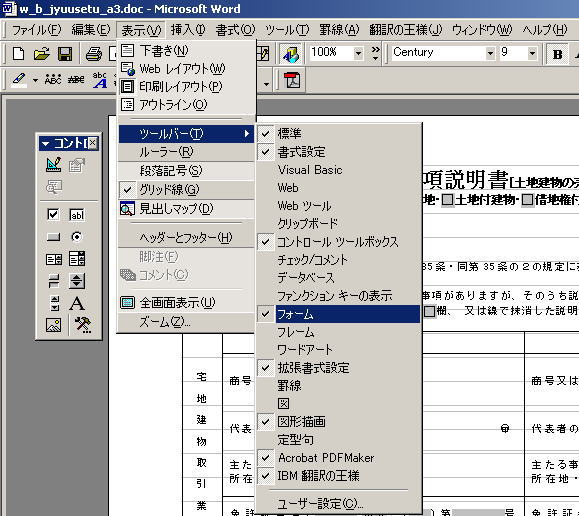Image resolution: width=579 pixels, height=516 pixels.
Task: Open the 翻訳の王様(J) menu
Action: pyautogui.click(x=405, y=30)
